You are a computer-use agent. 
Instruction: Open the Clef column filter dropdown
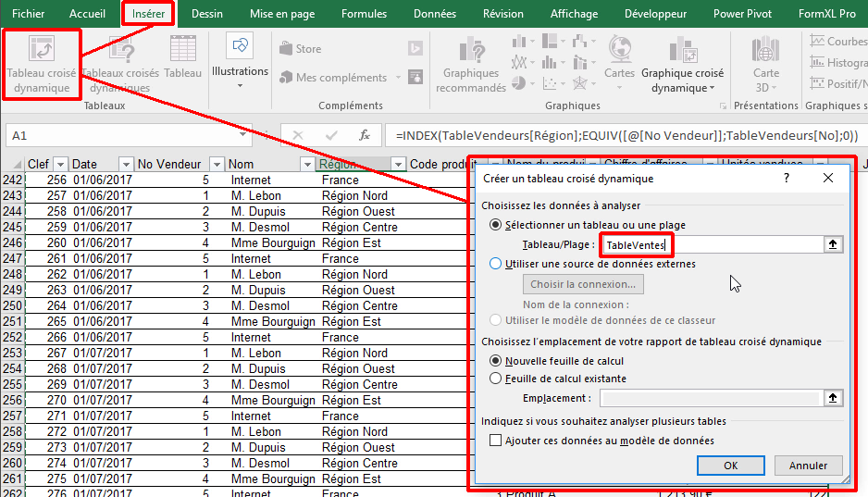60,164
